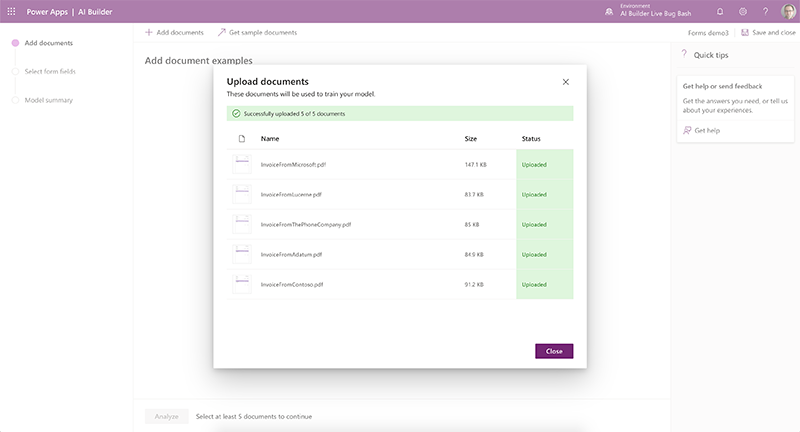Click the success checkmark icon in banner
The width and height of the screenshot is (800, 432).
[236, 114]
